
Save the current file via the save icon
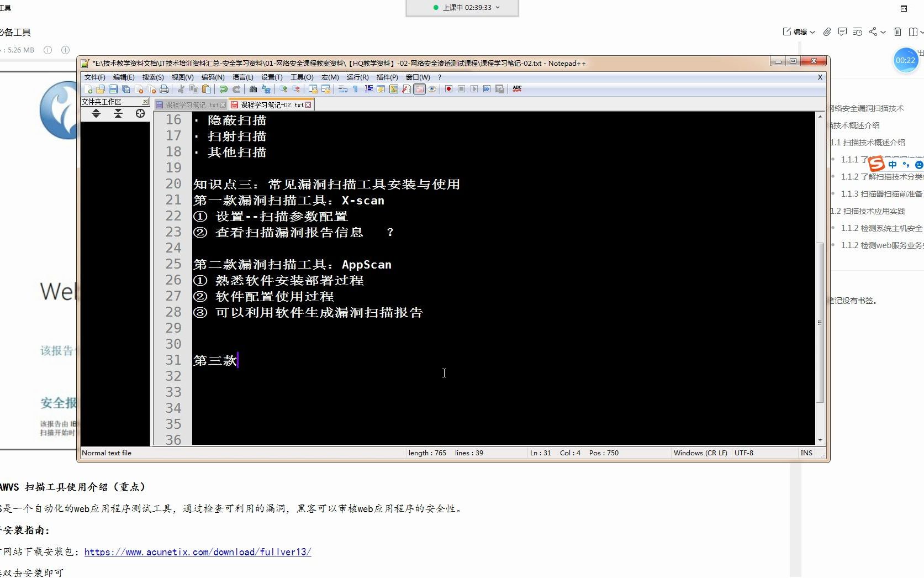[113, 89]
